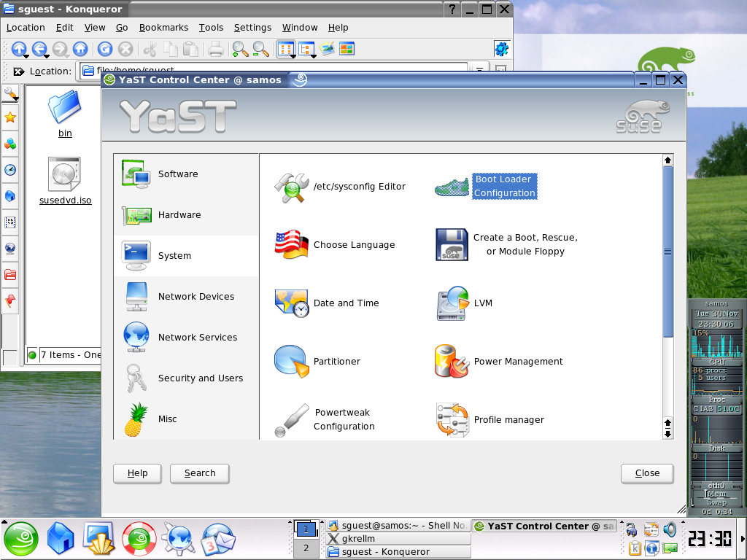747x560 pixels.
Task: Open the Bookmarks menu in Konqueror
Action: point(163,28)
